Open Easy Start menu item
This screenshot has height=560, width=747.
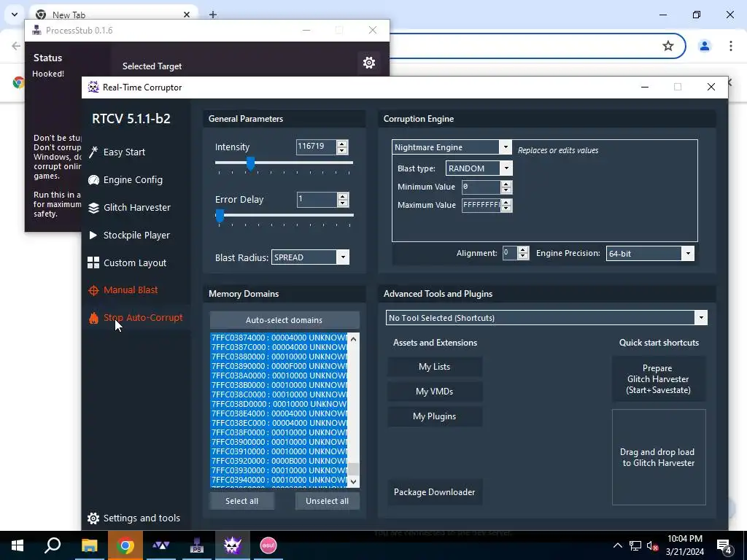click(124, 152)
